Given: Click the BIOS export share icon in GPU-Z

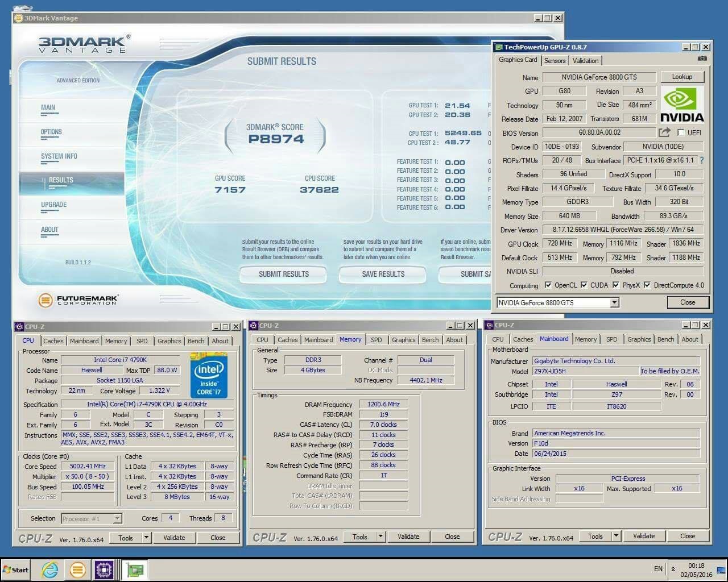Looking at the screenshot, I should [x=664, y=132].
